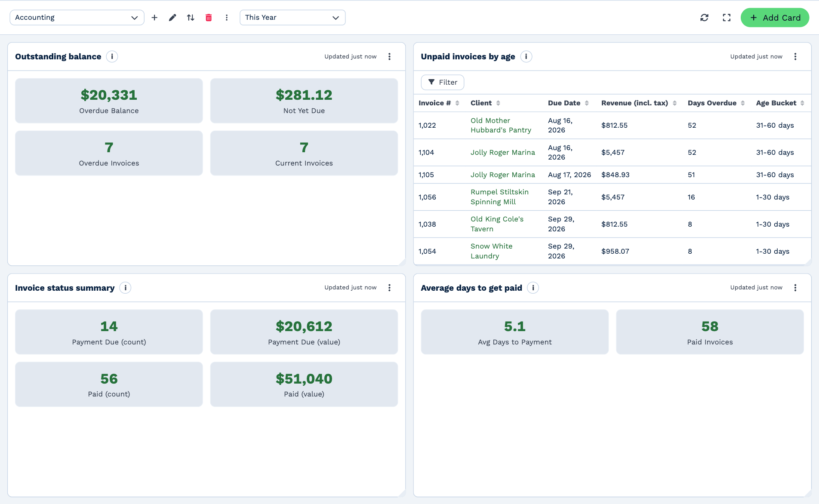Show info for Outstanding balance card
819x504 pixels.
[x=112, y=56]
